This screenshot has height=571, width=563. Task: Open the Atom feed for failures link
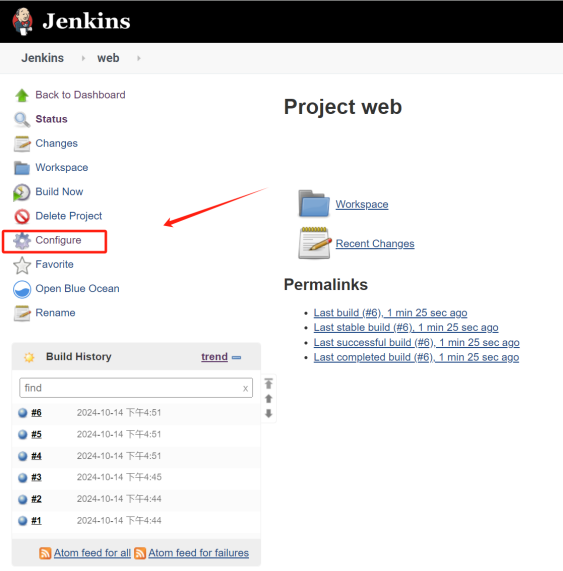pyautogui.click(x=198, y=553)
